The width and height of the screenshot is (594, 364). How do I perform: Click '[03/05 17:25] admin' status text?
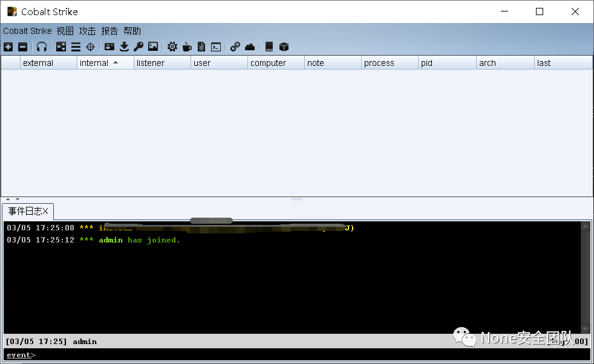point(51,341)
